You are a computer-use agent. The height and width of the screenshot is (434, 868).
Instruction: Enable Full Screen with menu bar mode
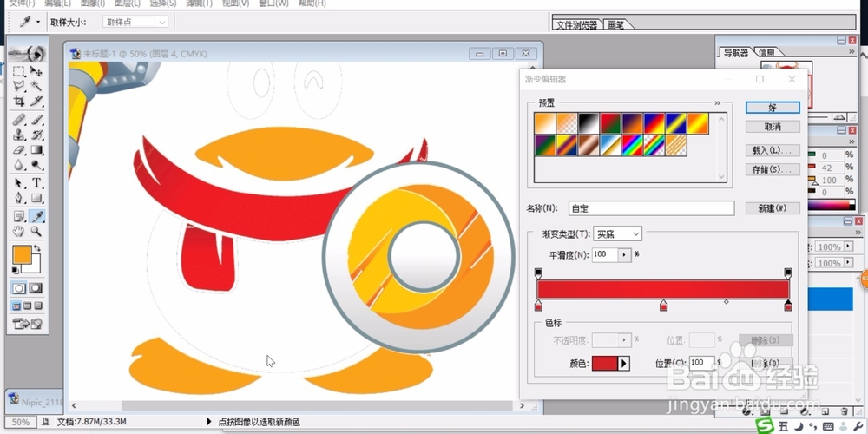tap(28, 306)
